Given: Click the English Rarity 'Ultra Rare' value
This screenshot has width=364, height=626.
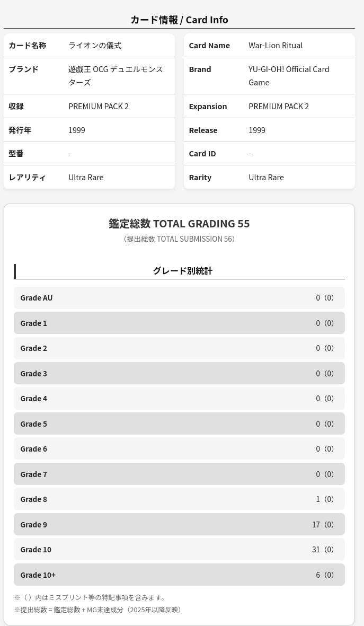Looking at the screenshot, I should 266,177.
